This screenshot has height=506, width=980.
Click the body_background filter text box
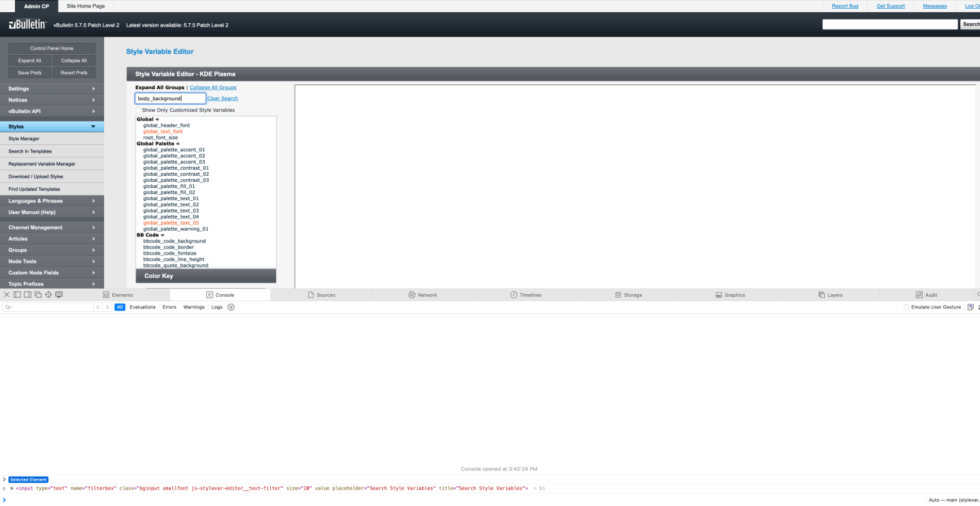170,98
